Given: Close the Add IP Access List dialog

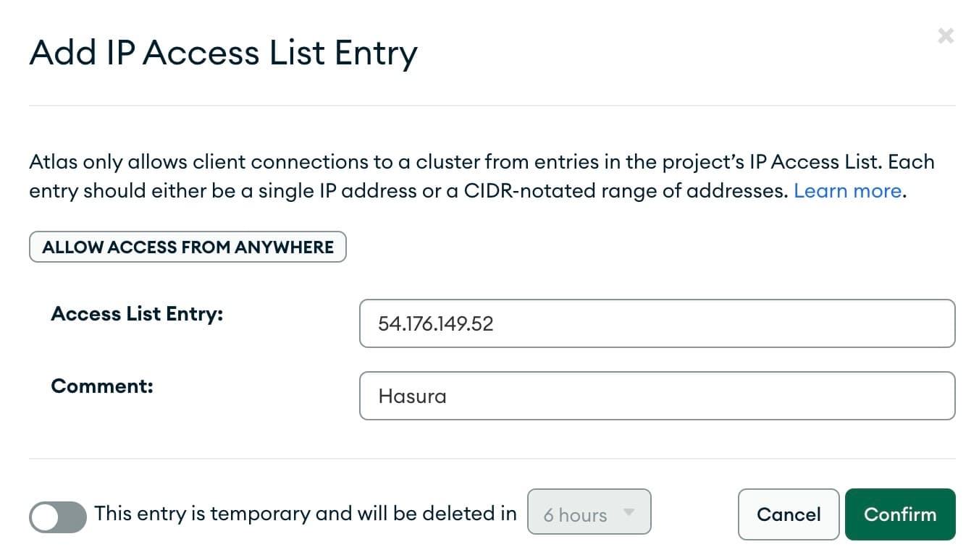Looking at the screenshot, I should point(945,35).
